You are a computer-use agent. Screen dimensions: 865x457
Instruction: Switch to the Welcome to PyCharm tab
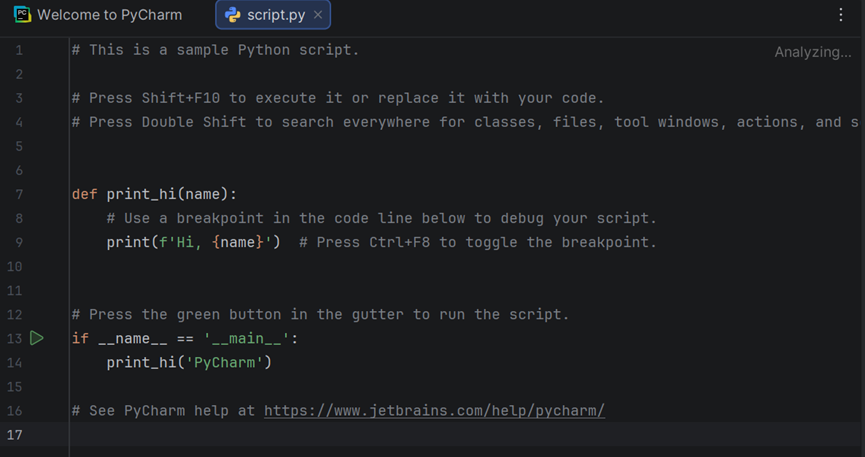click(x=98, y=14)
